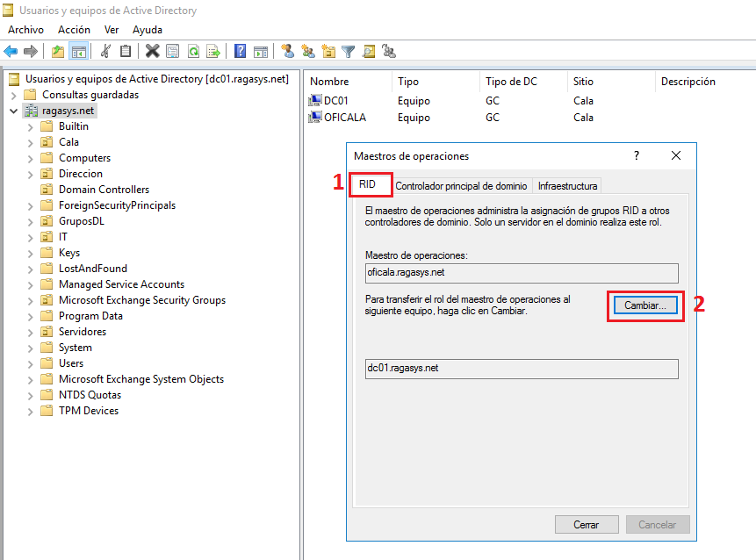Click the Cut scissors icon

[x=105, y=51]
